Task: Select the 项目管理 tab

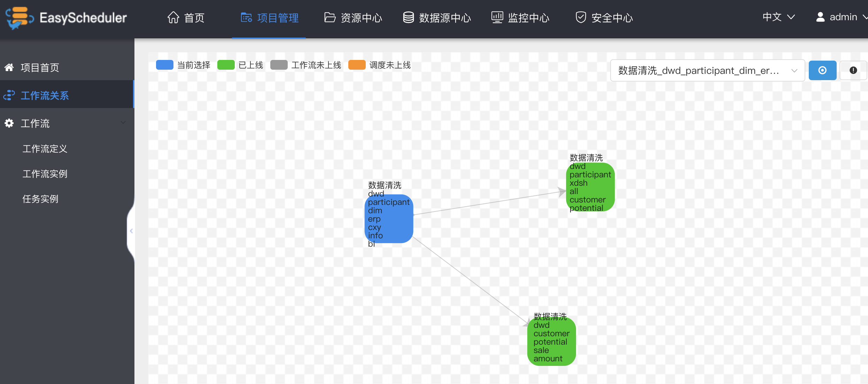Action: click(x=269, y=18)
